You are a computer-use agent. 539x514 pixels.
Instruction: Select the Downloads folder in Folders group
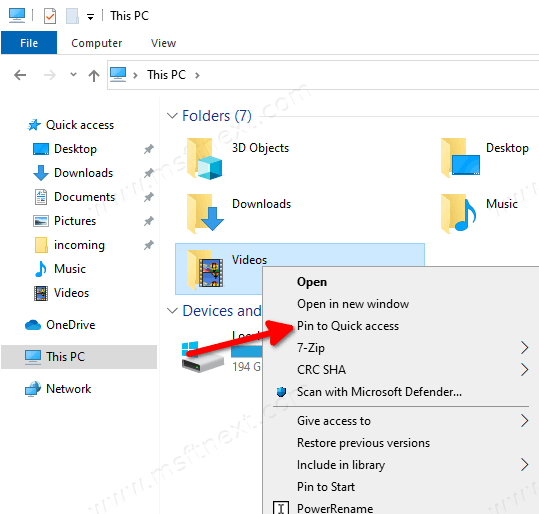pyautogui.click(x=239, y=213)
